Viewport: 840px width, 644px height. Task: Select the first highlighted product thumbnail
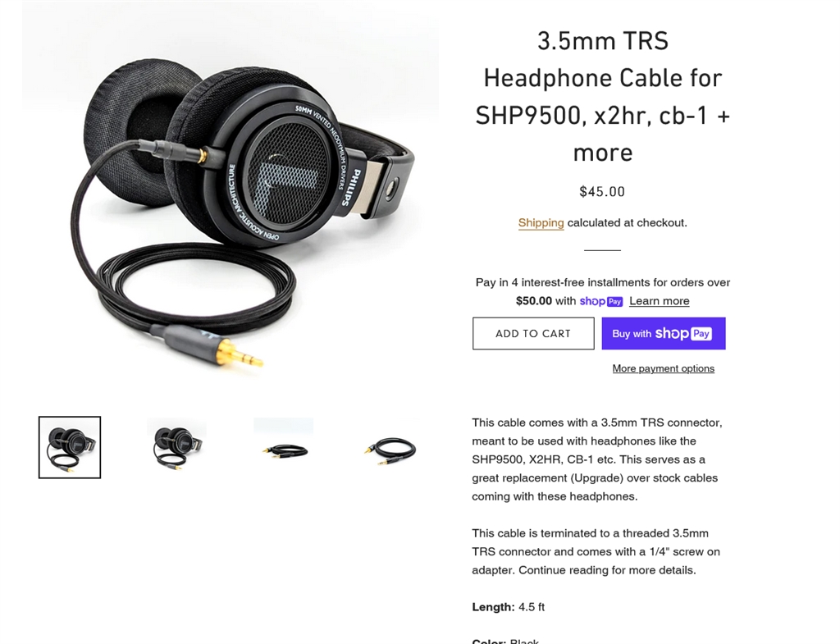tap(70, 447)
